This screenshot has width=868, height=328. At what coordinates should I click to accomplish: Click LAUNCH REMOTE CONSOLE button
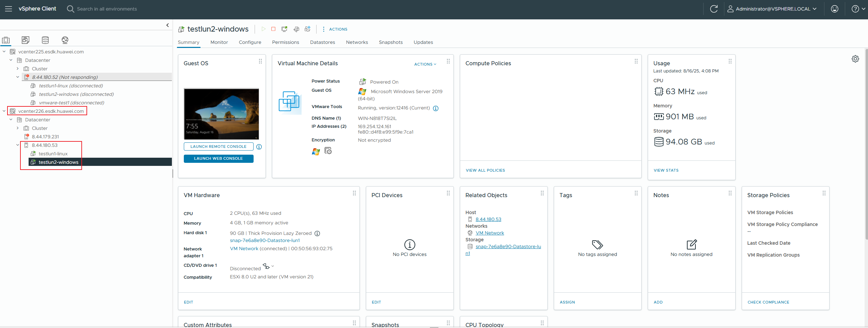[x=219, y=146]
